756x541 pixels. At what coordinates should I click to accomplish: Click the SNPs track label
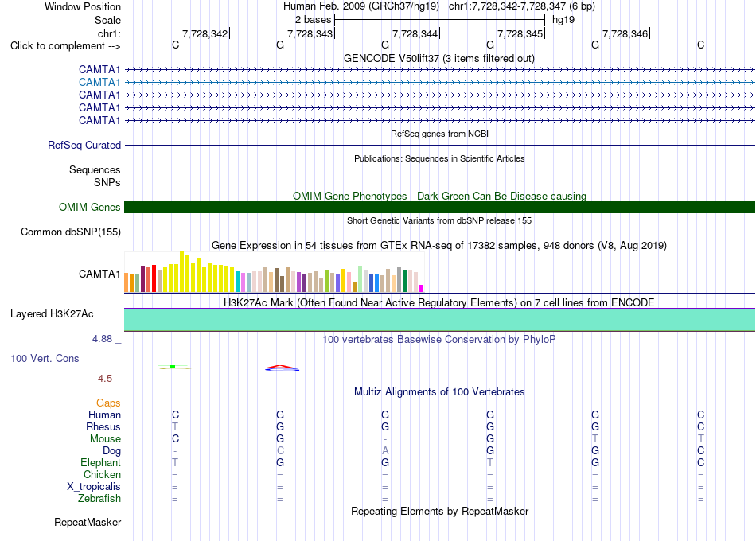(107, 183)
